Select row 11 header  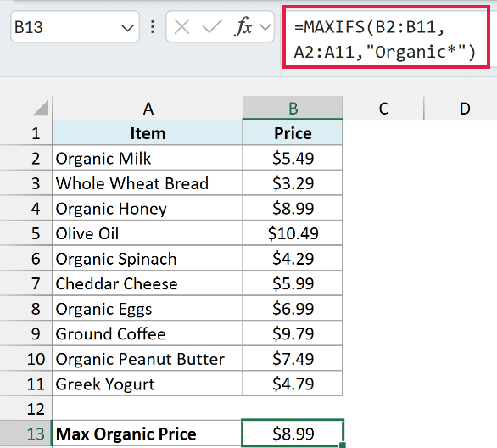point(26,384)
